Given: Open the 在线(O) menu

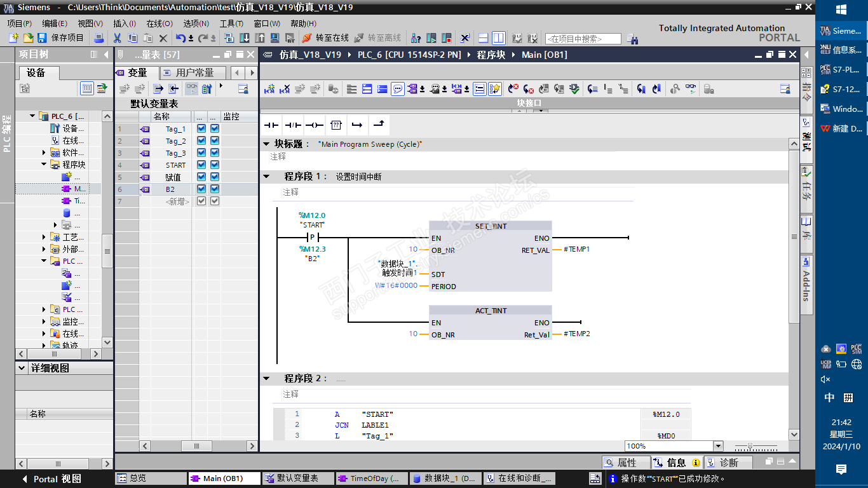Looking at the screenshot, I should pos(159,24).
